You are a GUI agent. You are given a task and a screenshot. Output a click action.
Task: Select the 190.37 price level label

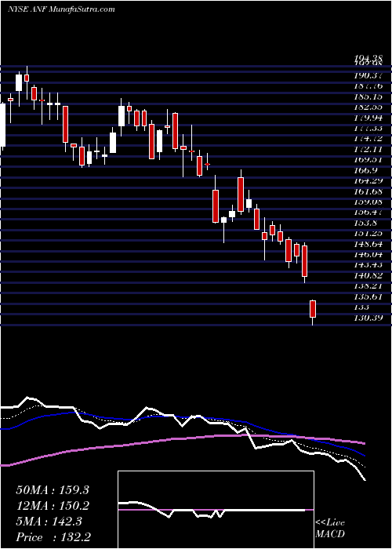pyautogui.click(x=368, y=75)
